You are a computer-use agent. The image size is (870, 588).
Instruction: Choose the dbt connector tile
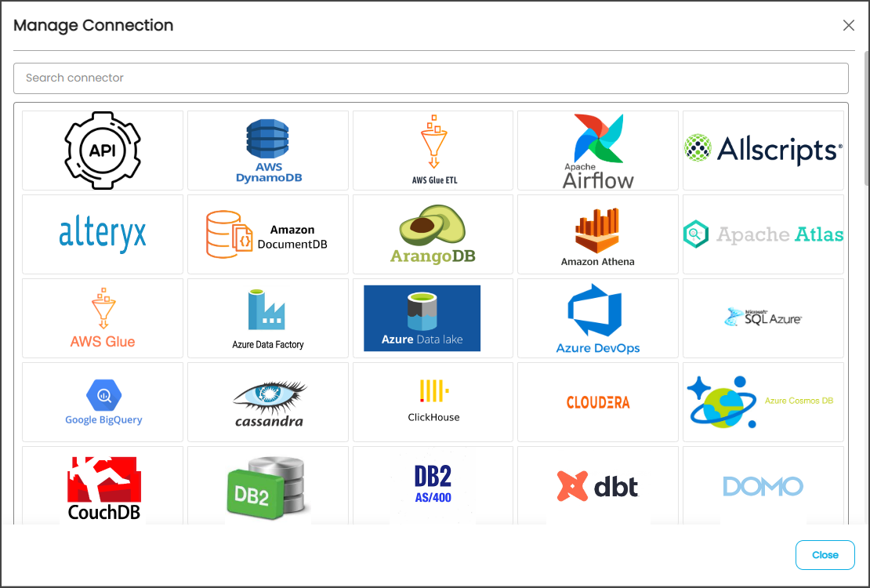(x=598, y=486)
